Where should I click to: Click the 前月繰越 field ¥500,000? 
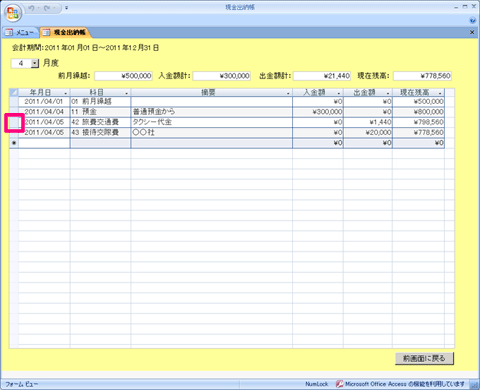click(123, 76)
